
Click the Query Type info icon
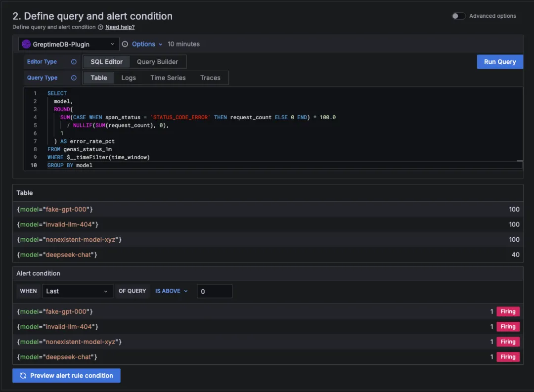74,78
